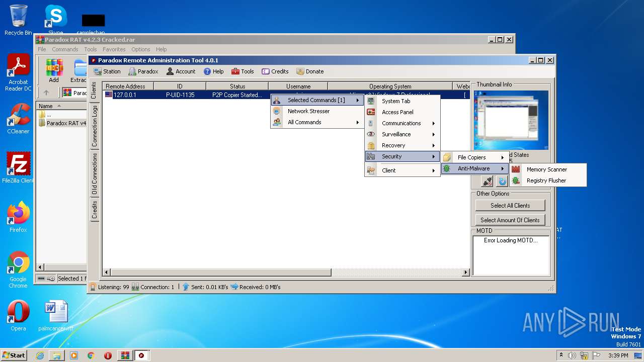
Task: Click the Windows Start button
Action: 14,355
